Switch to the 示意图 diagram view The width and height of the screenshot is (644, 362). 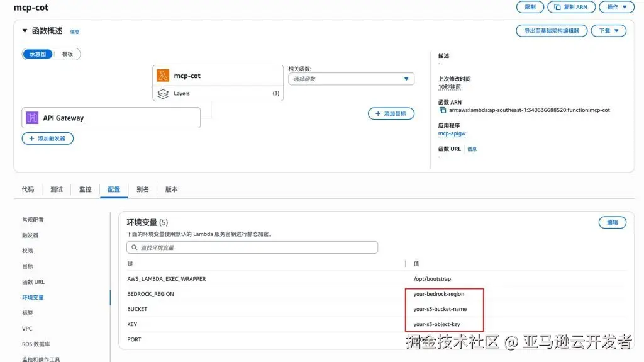[38, 54]
